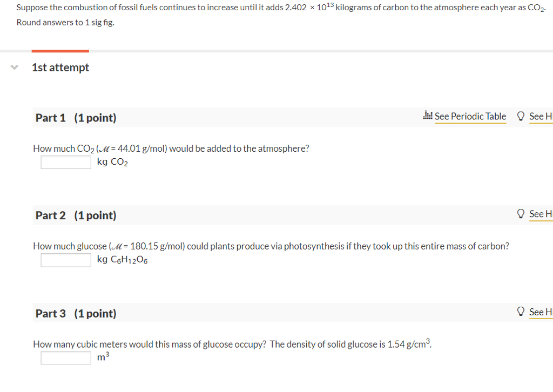The width and height of the screenshot is (553, 392).
Task: Select the Part 3 (1 point) header
Action: coord(76,313)
